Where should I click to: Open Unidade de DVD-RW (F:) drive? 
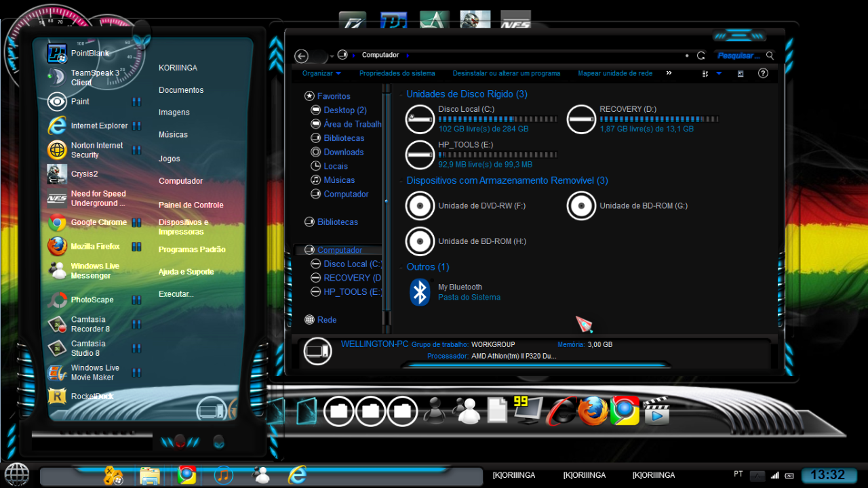(420, 206)
